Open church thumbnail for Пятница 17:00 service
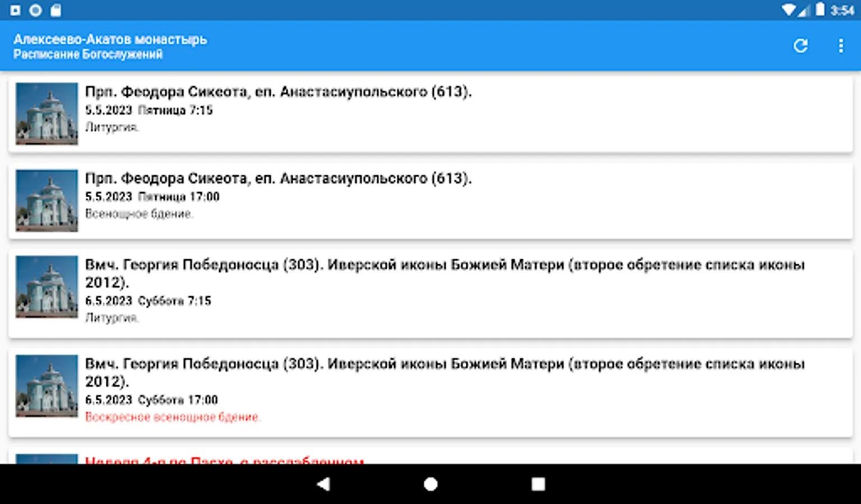Image resolution: width=861 pixels, height=504 pixels. [x=47, y=200]
